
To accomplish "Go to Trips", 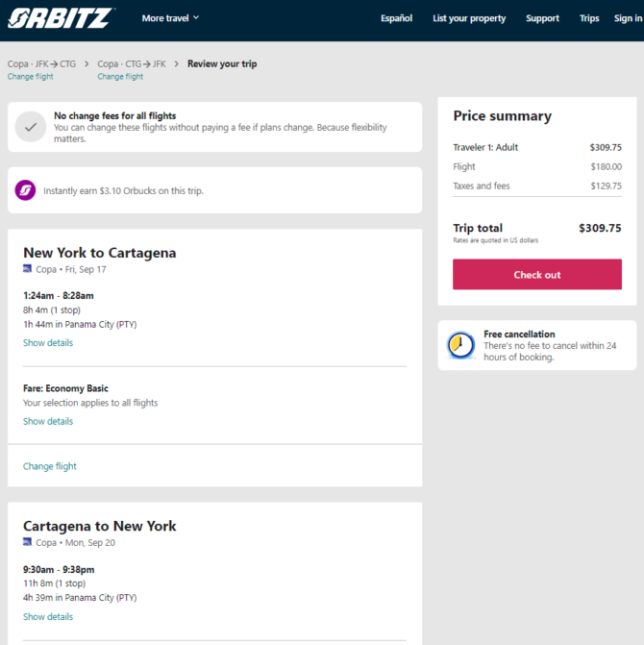I will (589, 18).
